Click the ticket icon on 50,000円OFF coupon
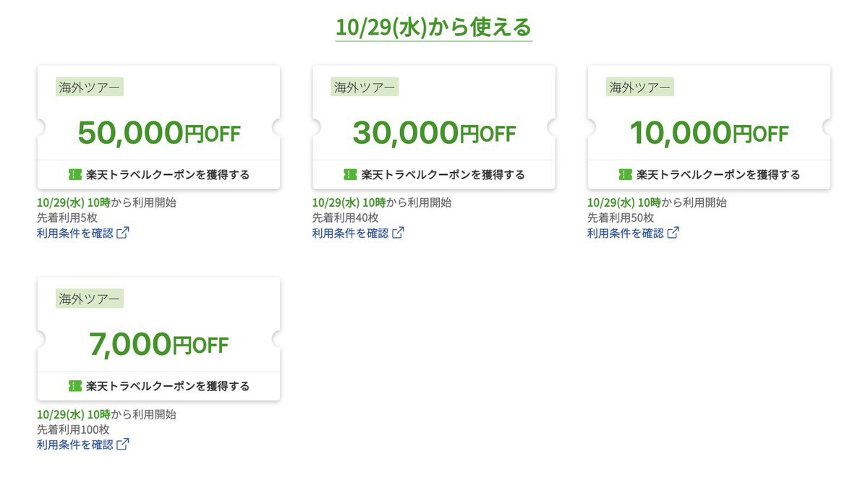Screen dimensions: 868x501 point(75,174)
